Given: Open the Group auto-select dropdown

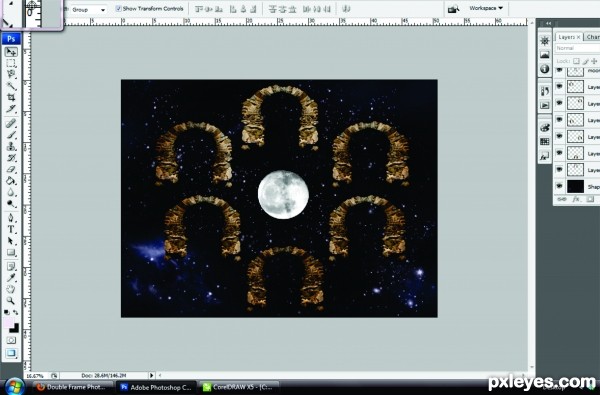Looking at the screenshot, I should pos(89,10).
